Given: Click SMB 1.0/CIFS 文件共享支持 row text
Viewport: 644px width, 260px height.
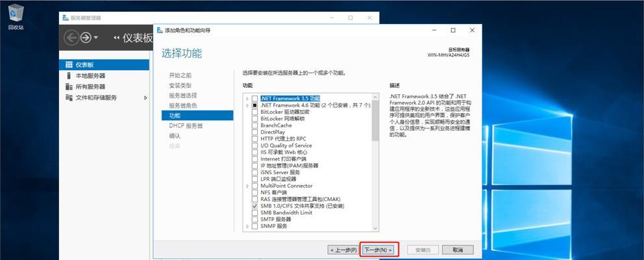Looking at the screenshot, I should coord(303,205).
